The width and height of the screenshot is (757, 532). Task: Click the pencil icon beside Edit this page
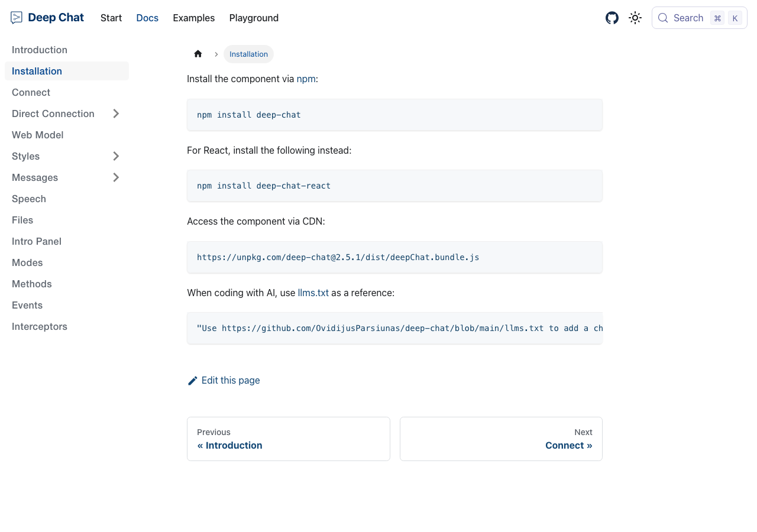[x=192, y=381]
